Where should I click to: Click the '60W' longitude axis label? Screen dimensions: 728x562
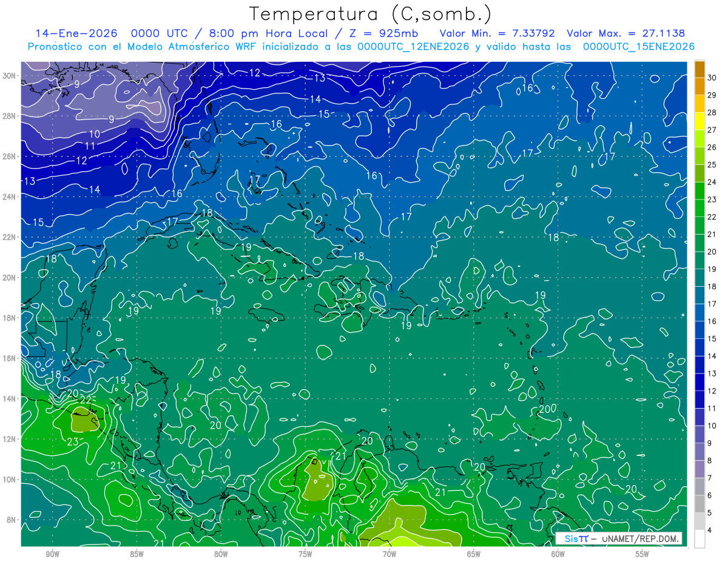[x=558, y=554]
